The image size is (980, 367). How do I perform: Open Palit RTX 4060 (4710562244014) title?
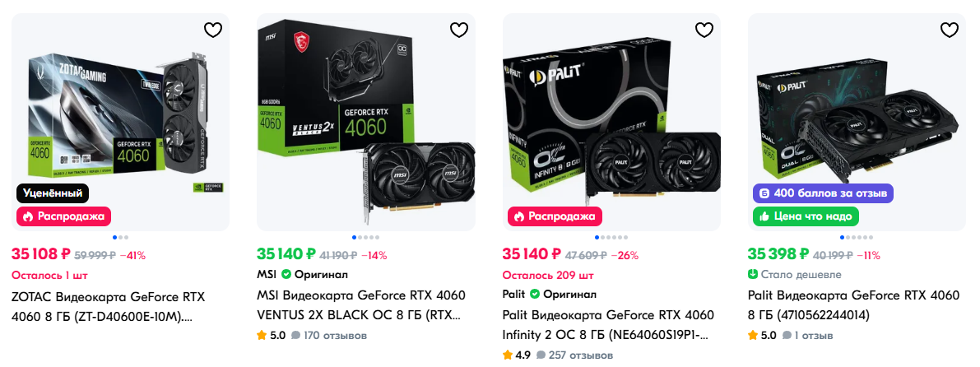pyautogui.click(x=853, y=305)
